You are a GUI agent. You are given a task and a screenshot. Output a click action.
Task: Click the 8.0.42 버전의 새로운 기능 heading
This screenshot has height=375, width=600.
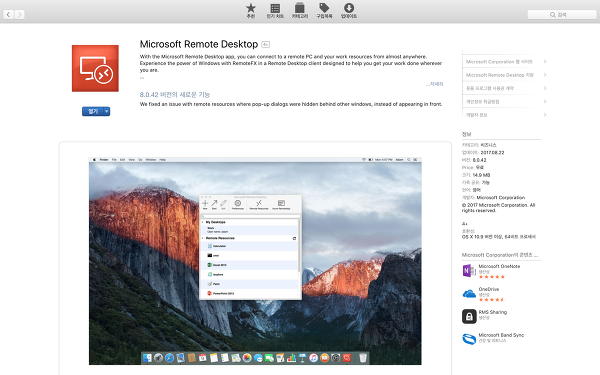pos(175,95)
